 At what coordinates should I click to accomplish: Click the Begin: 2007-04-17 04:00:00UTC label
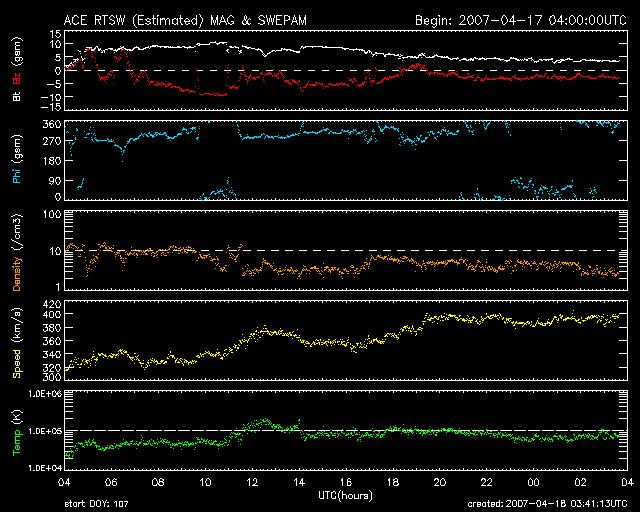click(x=520, y=20)
